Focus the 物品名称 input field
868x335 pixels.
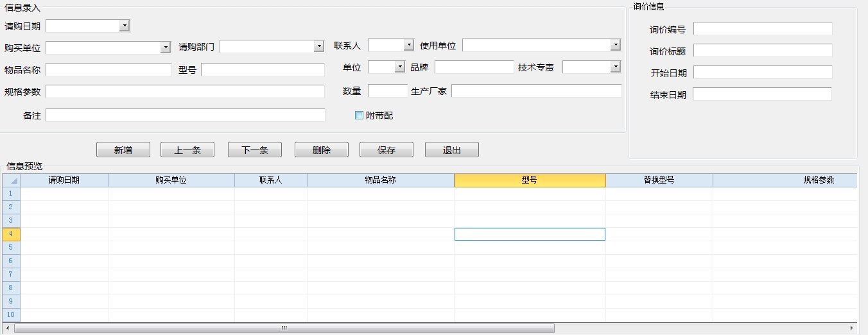click(x=108, y=69)
